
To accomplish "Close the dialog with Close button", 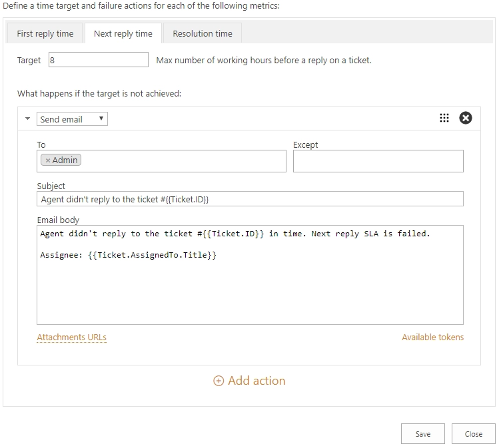I will [473, 433].
